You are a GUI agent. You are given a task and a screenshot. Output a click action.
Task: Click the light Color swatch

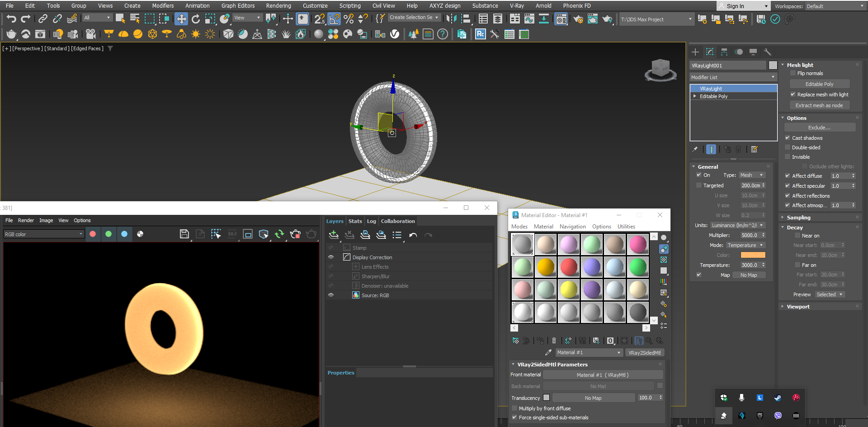pyautogui.click(x=753, y=255)
